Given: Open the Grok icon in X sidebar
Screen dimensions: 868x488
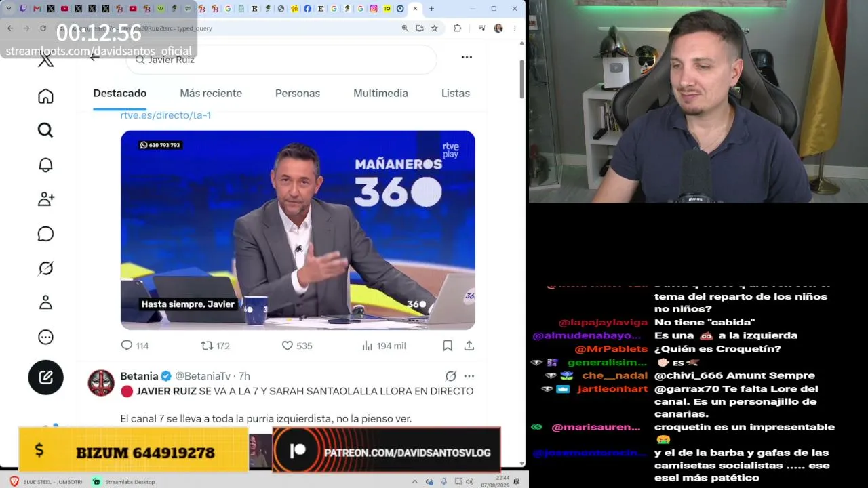Looking at the screenshot, I should pos(45,268).
